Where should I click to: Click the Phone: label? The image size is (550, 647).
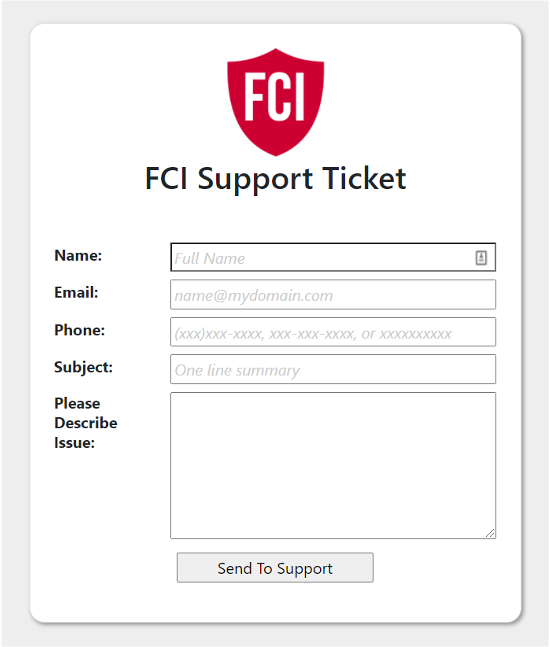[x=80, y=330]
